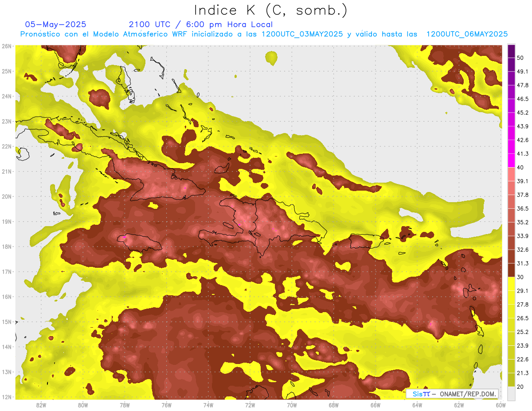Screen dimensions: 532x411
Task: Click the 60W longitude label
Action: pos(501,405)
